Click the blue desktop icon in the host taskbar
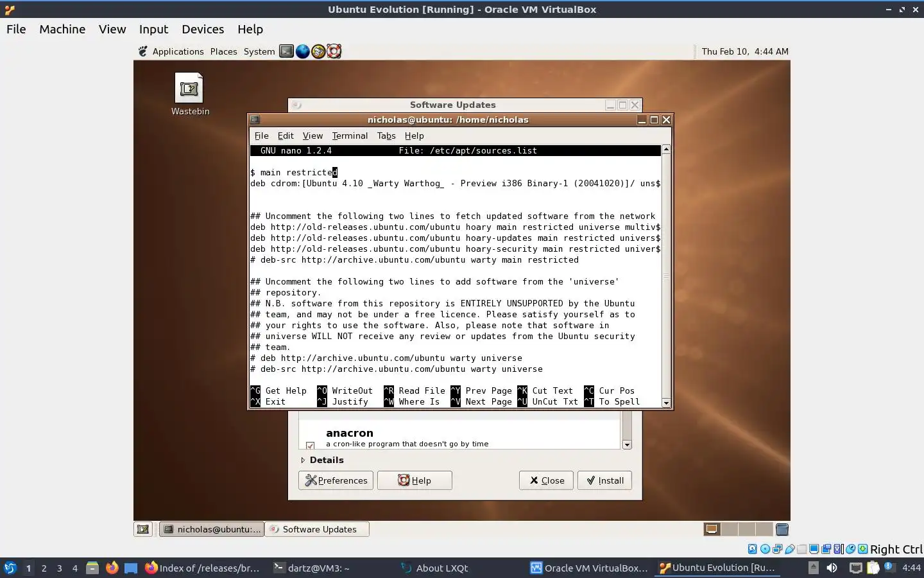The width and height of the screenshot is (924, 578). [131, 568]
